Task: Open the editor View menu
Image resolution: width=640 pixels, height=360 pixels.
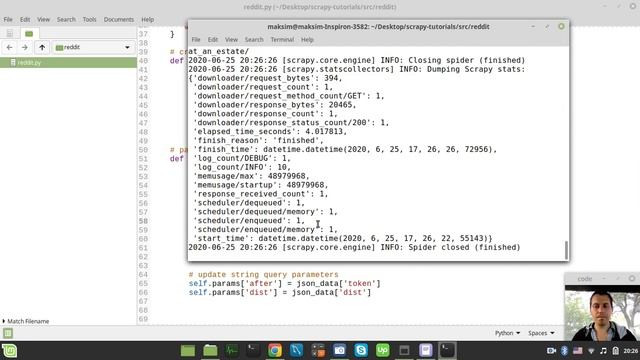Action: coord(43,19)
